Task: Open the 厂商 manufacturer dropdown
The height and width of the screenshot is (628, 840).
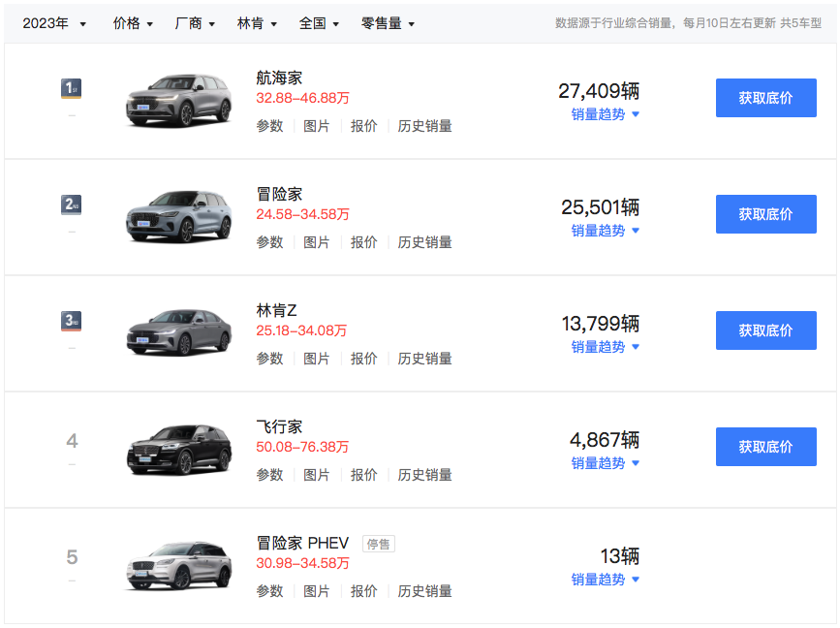Action: point(195,23)
